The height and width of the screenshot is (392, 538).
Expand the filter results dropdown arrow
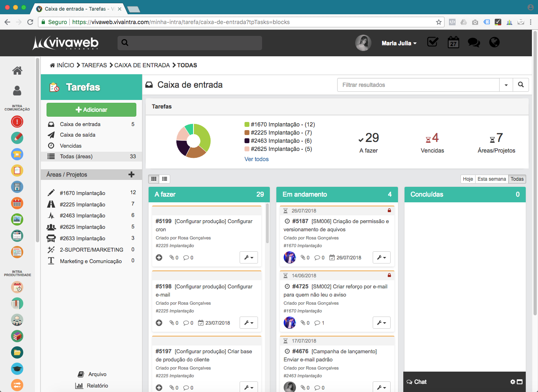click(x=506, y=85)
